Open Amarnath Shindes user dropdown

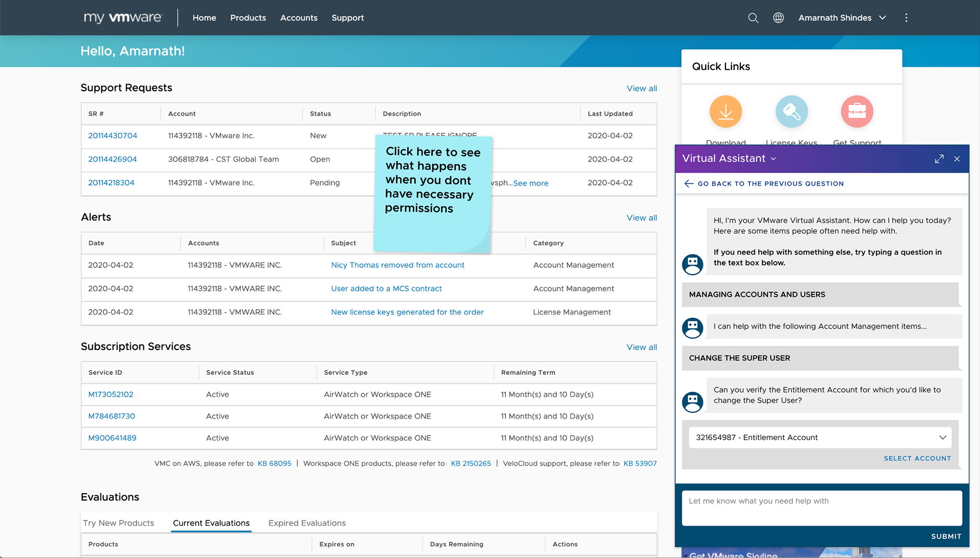(x=842, y=18)
